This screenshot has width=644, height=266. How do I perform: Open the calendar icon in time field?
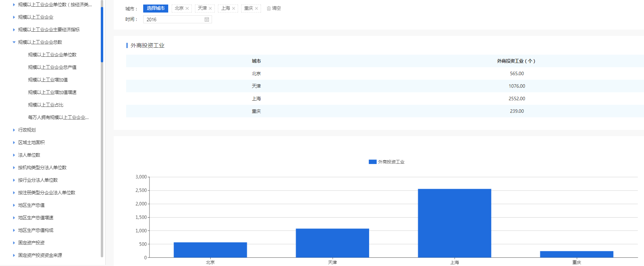click(x=207, y=19)
